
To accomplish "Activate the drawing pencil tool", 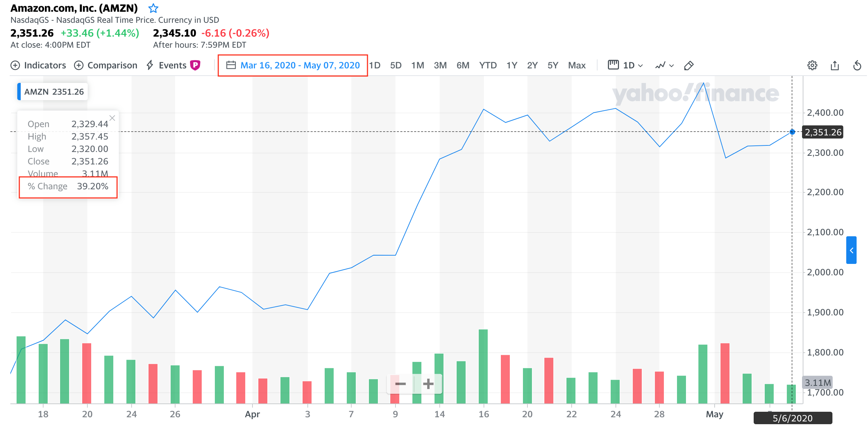I will [689, 65].
